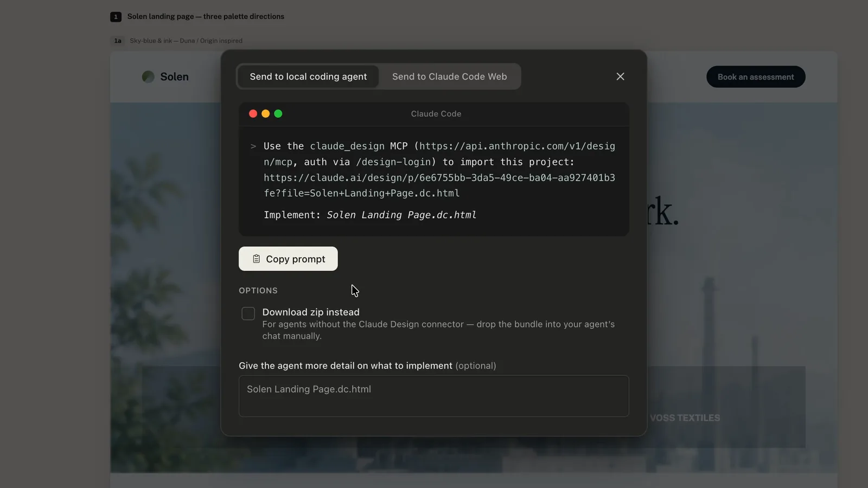Click the zip option description text

click(x=438, y=330)
